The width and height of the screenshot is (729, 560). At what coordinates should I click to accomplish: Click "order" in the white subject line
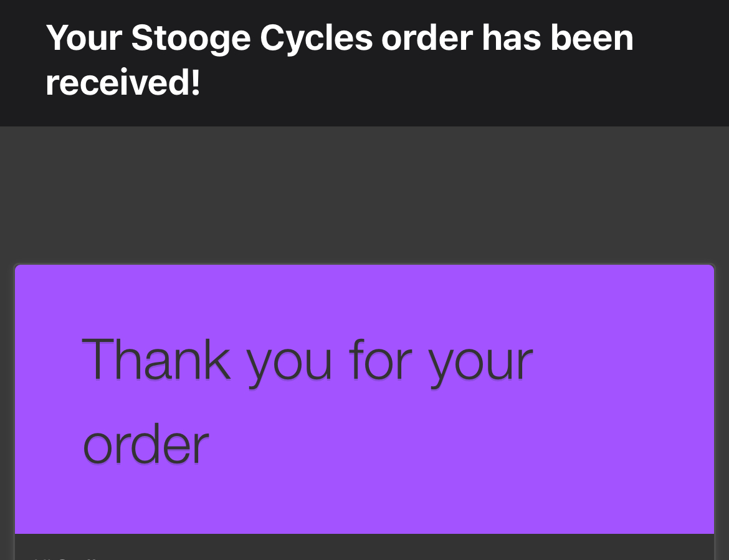[427, 38]
